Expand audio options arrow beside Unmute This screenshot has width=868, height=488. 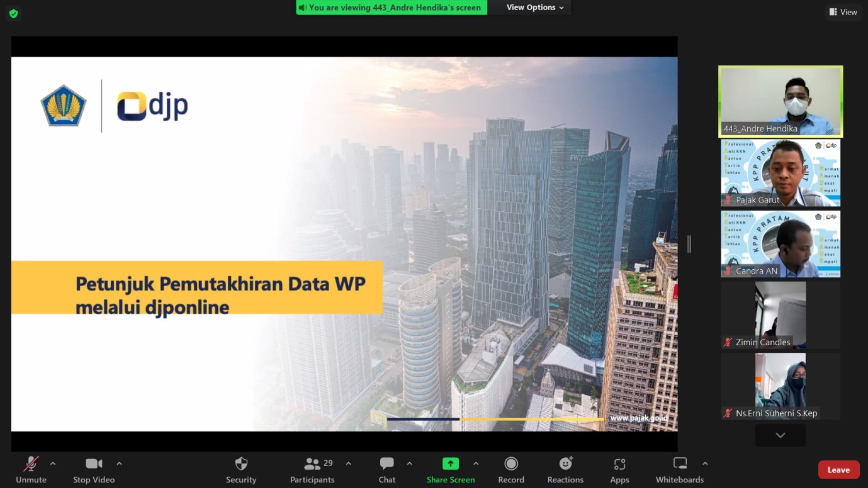[53, 463]
